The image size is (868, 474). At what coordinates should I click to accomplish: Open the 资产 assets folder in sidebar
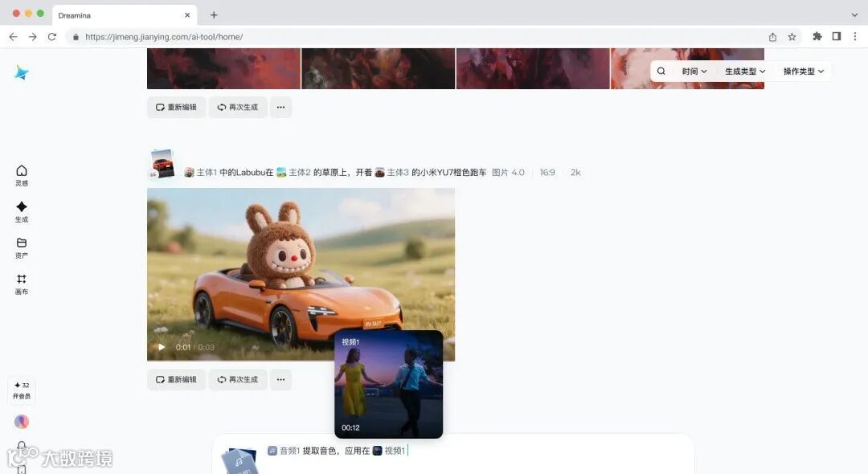[22, 247]
